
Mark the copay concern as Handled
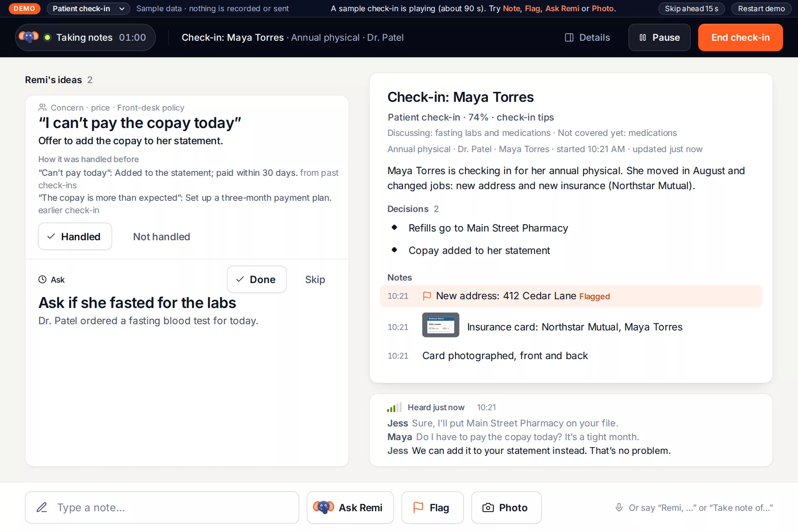coord(75,236)
